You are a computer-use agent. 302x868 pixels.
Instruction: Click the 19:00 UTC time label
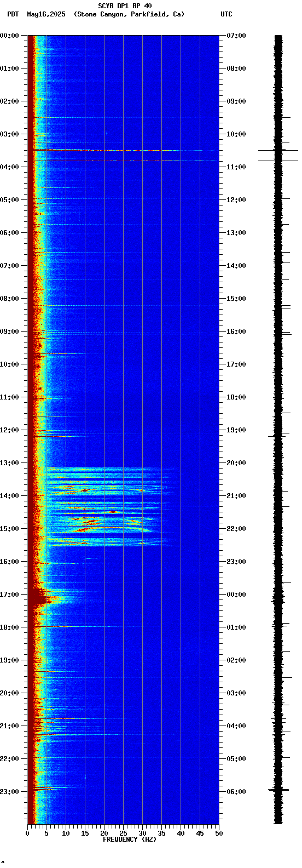[236, 430]
